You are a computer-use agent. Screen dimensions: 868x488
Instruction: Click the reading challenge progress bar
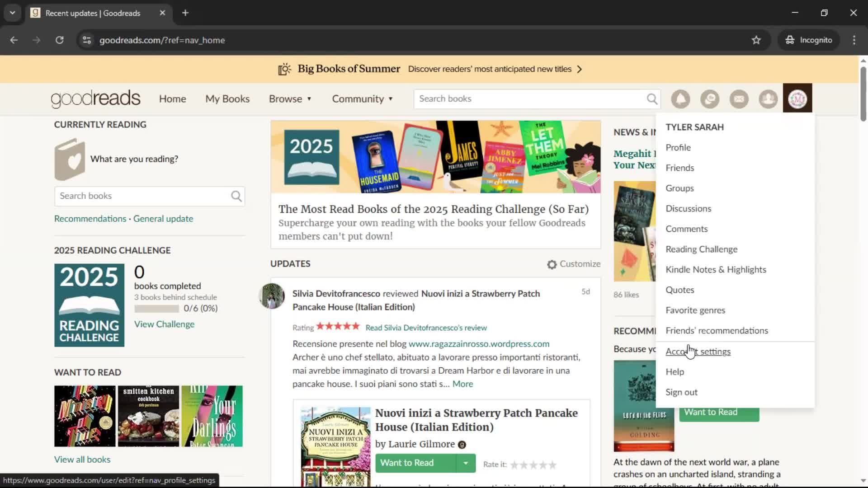156,309
